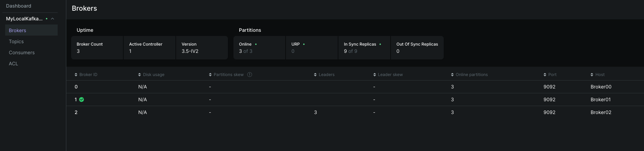Viewport: 644px width, 151px height.
Task: Click the Leaders value 3 for Broker02
Action: (315, 112)
